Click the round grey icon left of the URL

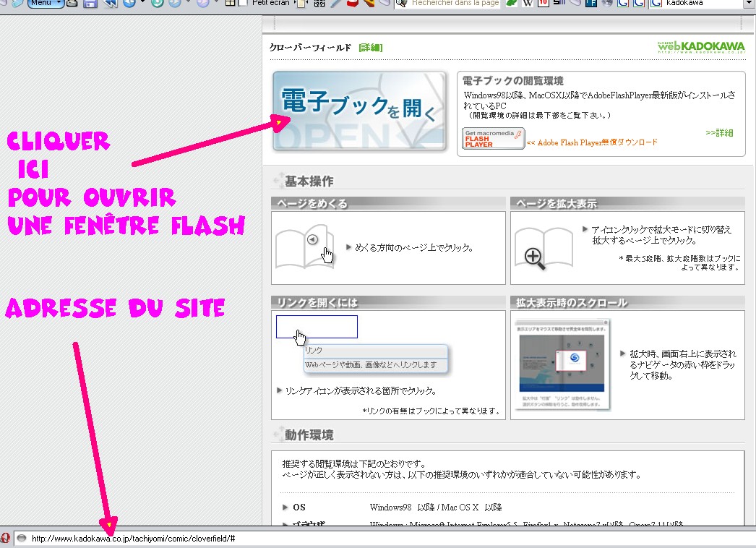(x=21, y=538)
